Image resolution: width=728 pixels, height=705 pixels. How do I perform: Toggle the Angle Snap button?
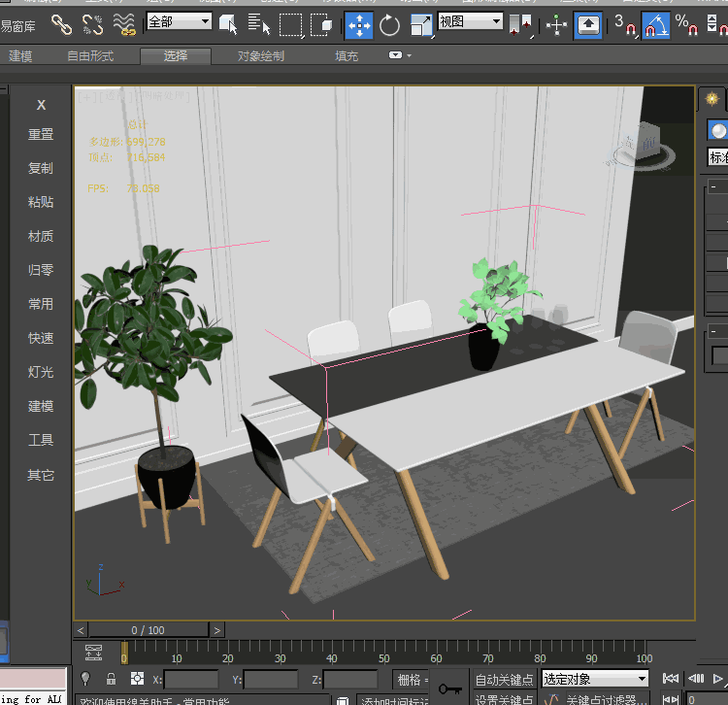coord(655,25)
